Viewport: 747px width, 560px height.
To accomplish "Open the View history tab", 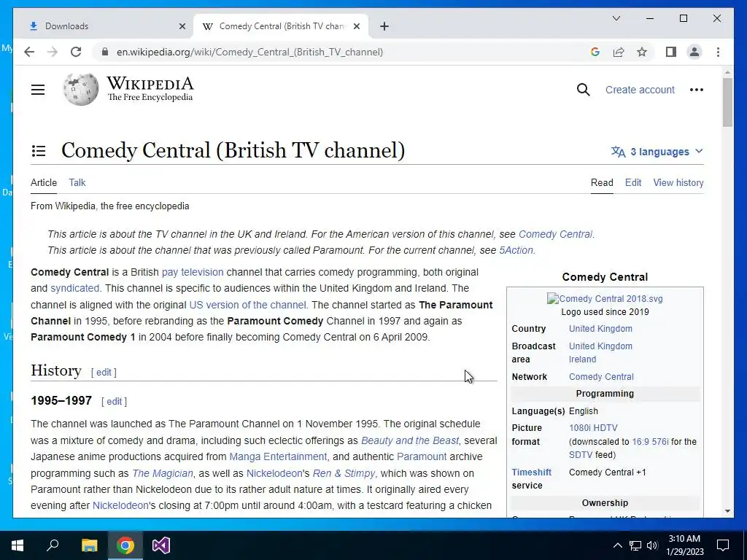I will pyautogui.click(x=678, y=182).
